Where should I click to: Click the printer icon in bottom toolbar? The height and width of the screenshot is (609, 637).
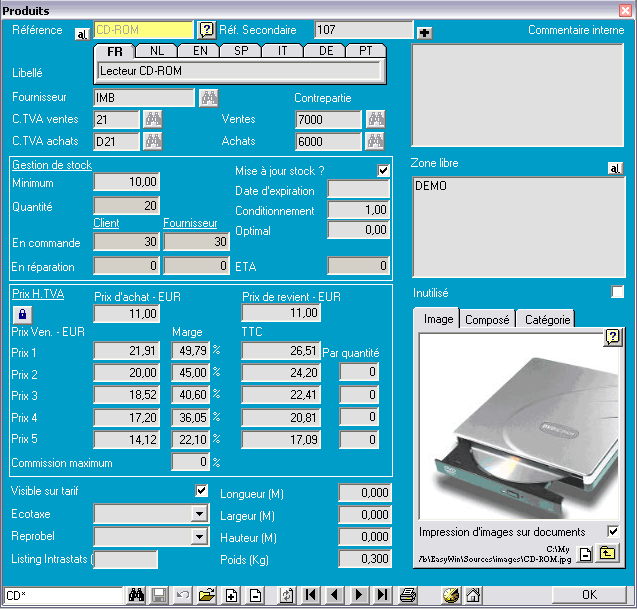408,595
